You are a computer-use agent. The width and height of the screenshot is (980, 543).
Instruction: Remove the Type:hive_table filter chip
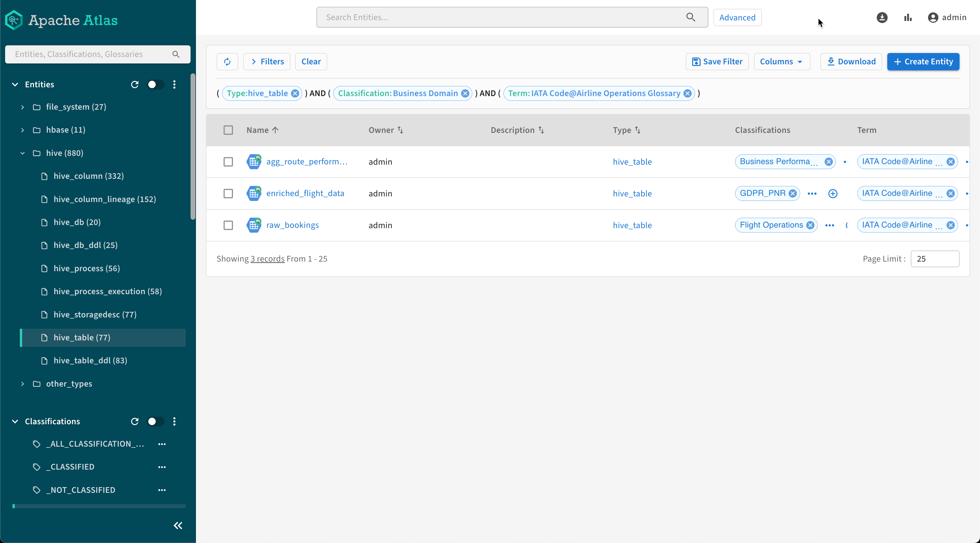point(295,94)
